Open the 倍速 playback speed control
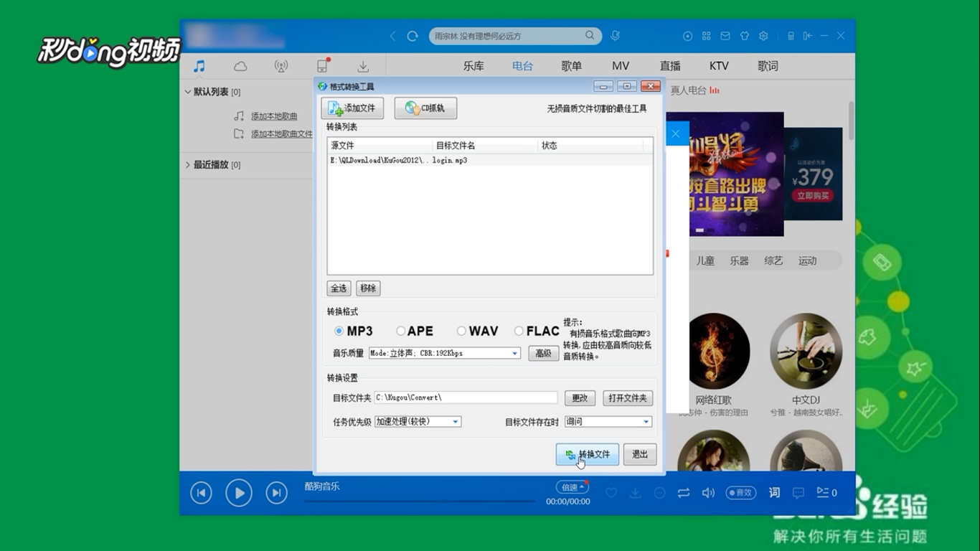This screenshot has height=551, width=980. [x=572, y=487]
